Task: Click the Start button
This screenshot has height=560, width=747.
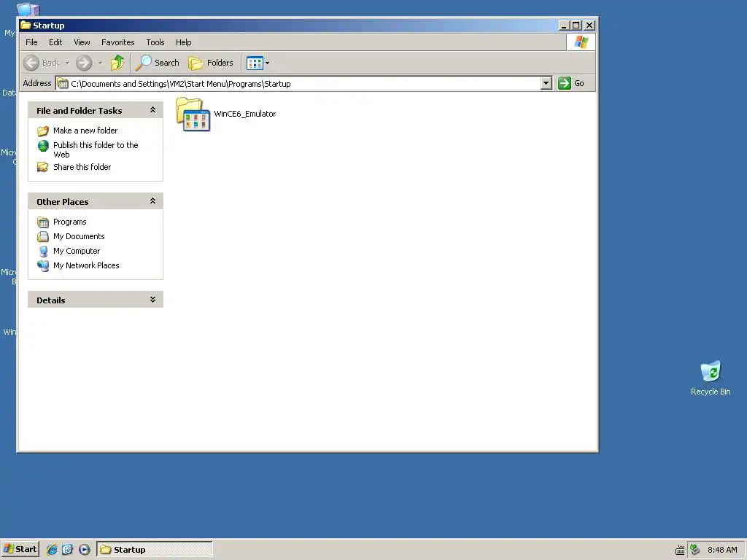Action: tap(20, 550)
